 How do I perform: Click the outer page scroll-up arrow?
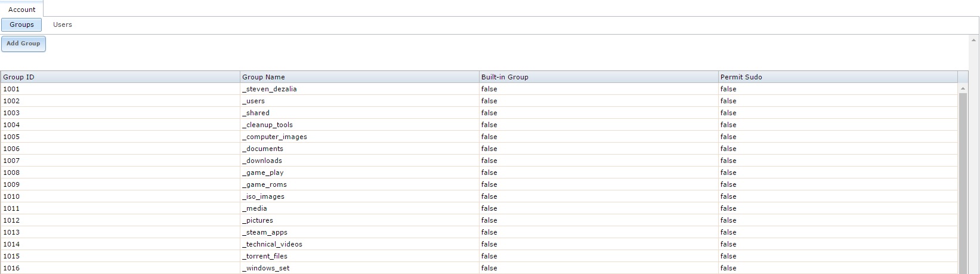(974, 40)
